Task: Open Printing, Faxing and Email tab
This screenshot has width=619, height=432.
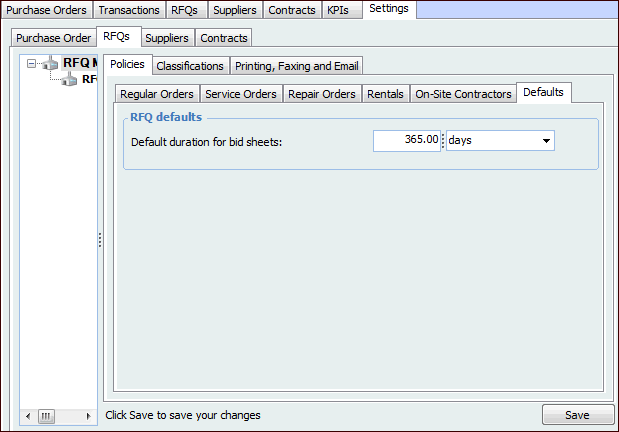Action: tap(296, 66)
